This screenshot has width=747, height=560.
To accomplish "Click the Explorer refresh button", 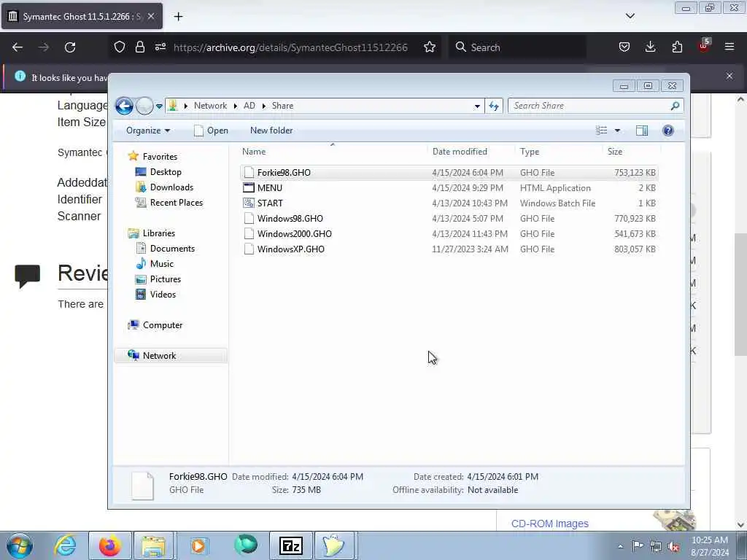I will coord(494,106).
